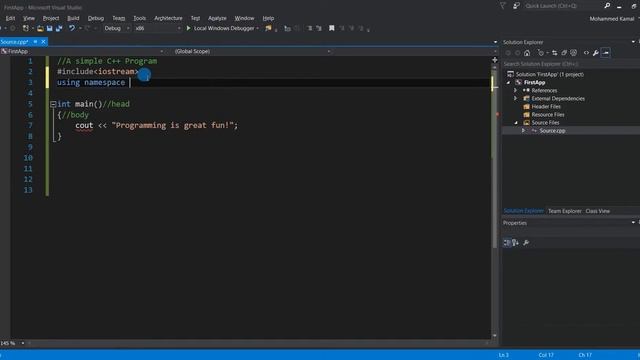Expand the References node
Screen dimensions: 640x360
[x=516, y=90]
